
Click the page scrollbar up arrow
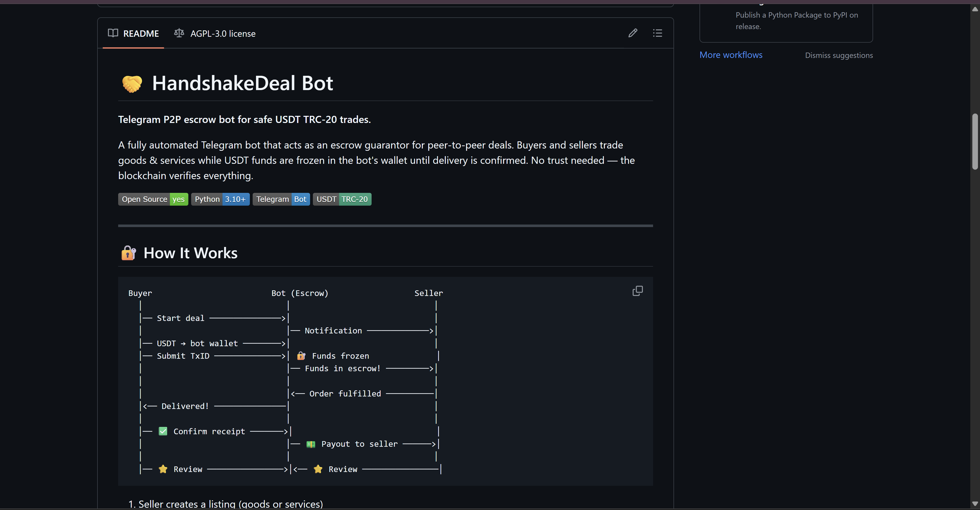975,9
